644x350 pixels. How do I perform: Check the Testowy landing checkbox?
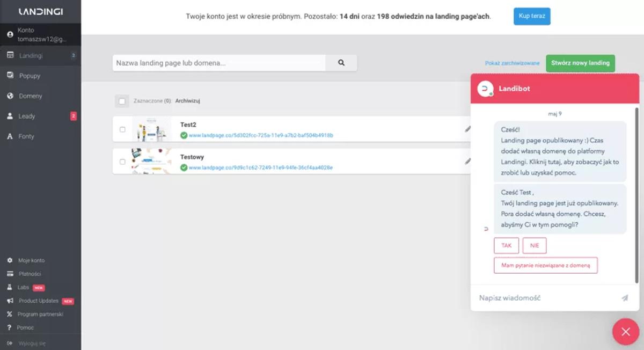(x=122, y=162)
